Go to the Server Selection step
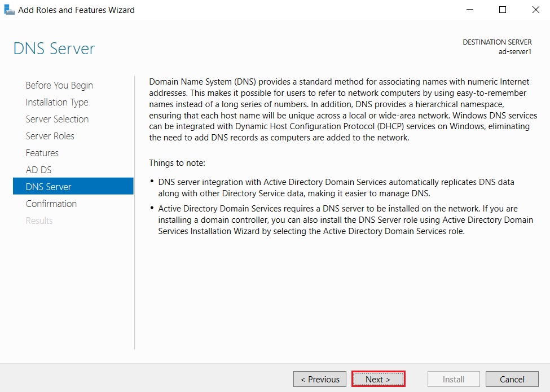 click(x=57, y=119)
